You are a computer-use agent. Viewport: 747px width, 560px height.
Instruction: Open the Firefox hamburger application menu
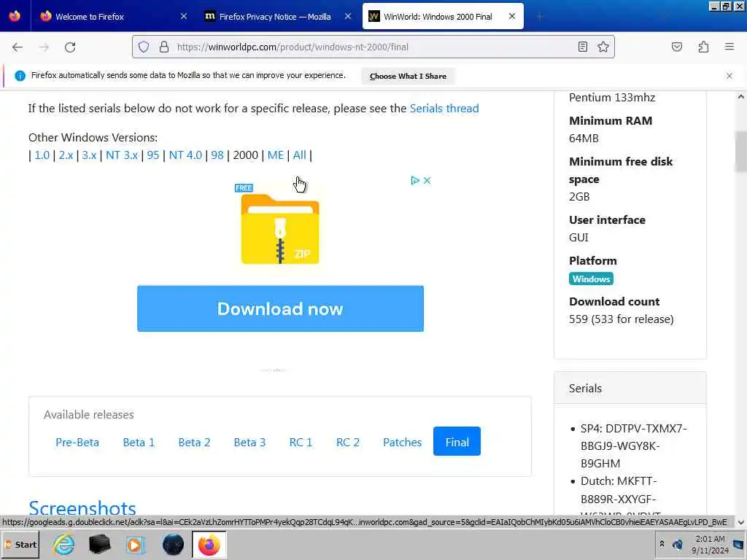(729, 47)
